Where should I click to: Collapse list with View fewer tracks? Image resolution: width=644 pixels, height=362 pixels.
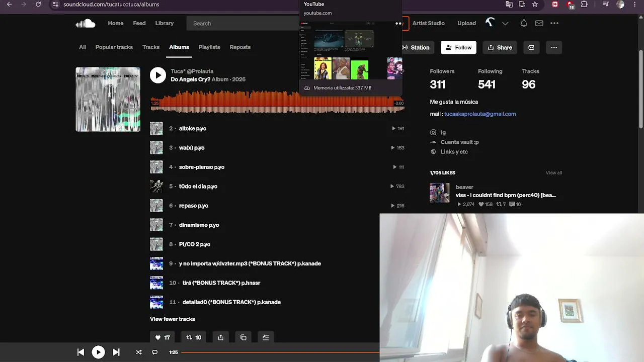point(173,319)
